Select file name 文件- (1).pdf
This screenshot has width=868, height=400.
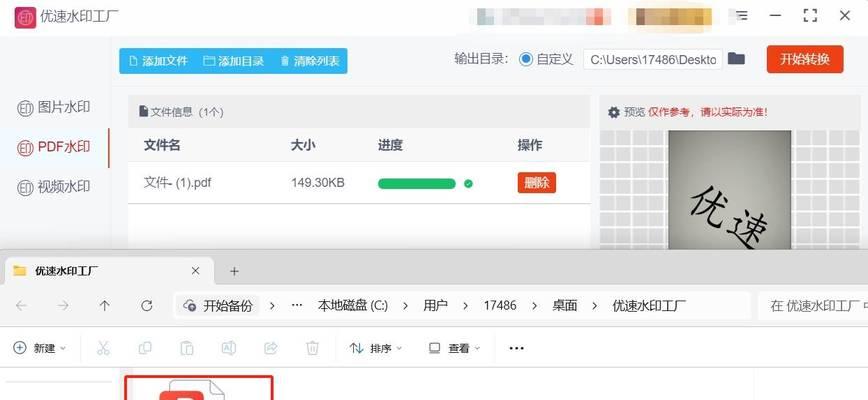tap(177, 183)
